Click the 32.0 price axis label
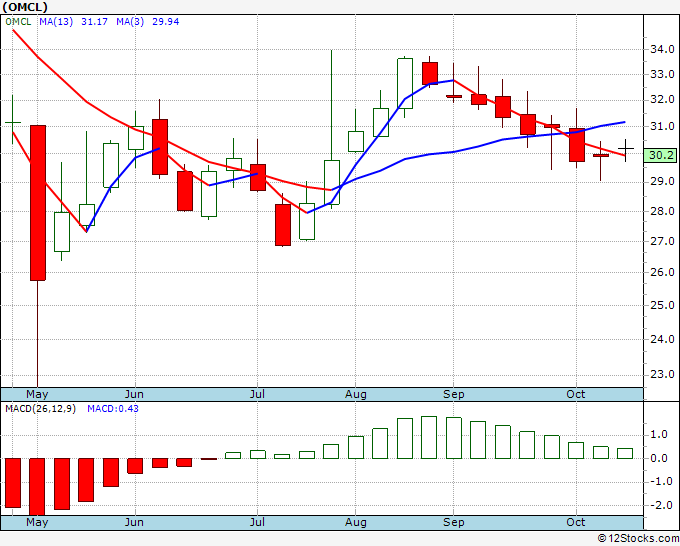The height and width of the screenshot is (546, 680). (662, 100)
